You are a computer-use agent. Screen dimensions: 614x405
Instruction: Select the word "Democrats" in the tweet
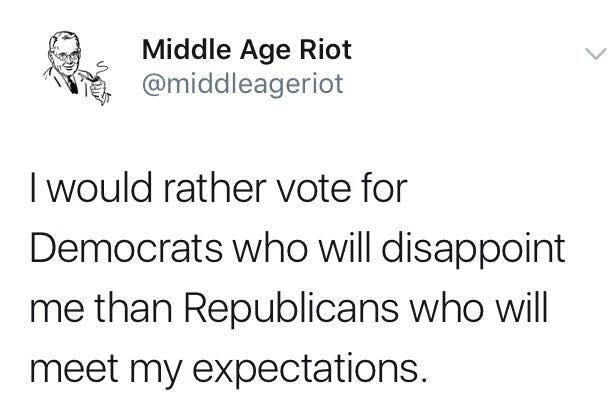126,248
